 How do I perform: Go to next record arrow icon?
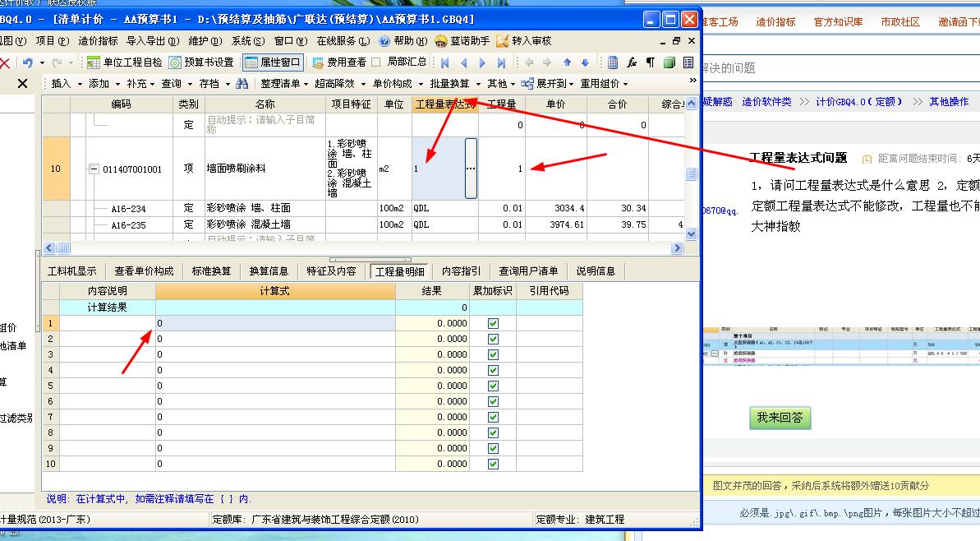tap(482, 62)
